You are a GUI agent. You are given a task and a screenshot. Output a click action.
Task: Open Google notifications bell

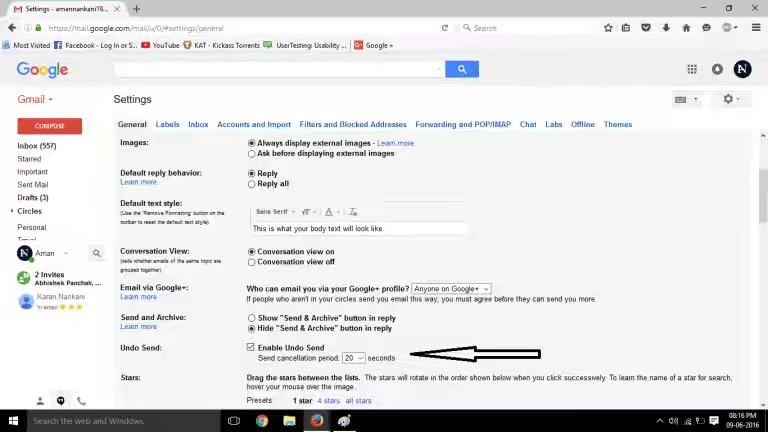[717, 70]
